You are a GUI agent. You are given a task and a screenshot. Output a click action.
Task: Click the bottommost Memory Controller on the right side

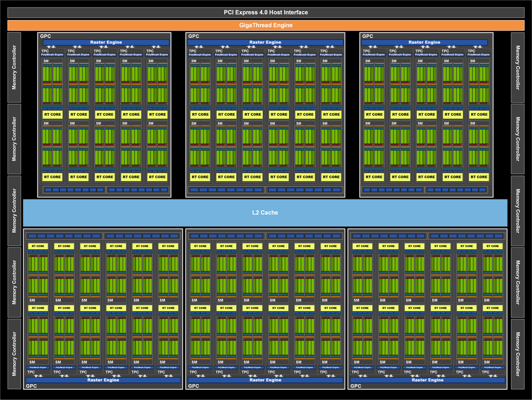[517, 354]
